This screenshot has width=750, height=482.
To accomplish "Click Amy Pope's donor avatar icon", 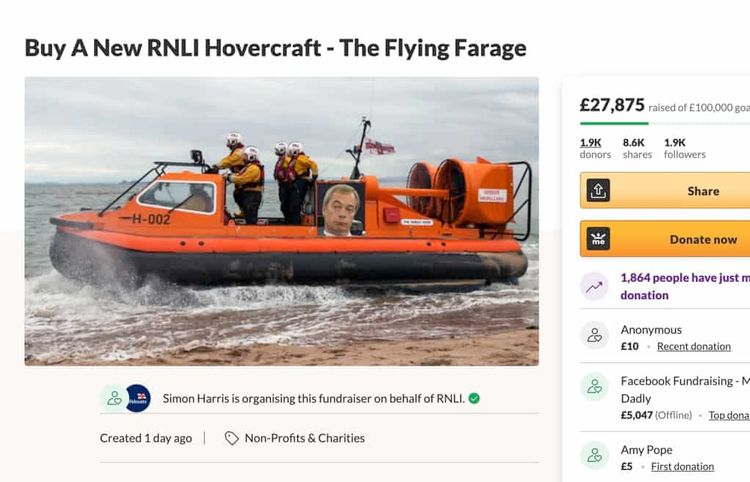I will [594, 455].
